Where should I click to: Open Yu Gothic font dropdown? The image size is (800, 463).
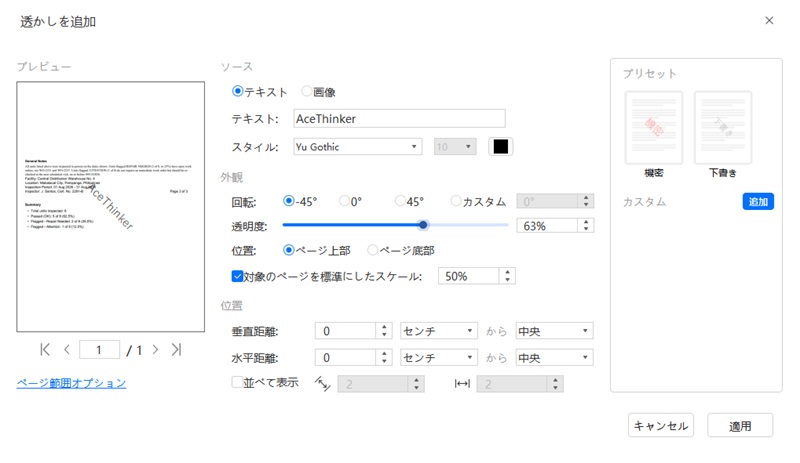[357, 147]
